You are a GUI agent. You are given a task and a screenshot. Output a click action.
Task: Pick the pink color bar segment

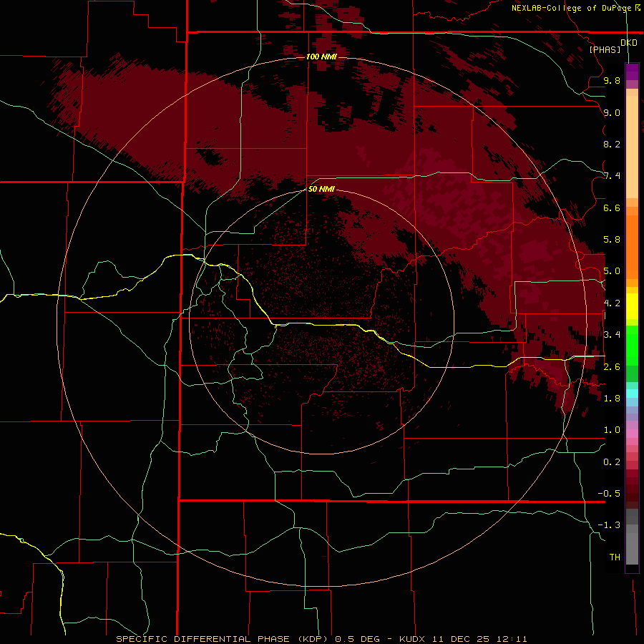(x=632, y=433)
